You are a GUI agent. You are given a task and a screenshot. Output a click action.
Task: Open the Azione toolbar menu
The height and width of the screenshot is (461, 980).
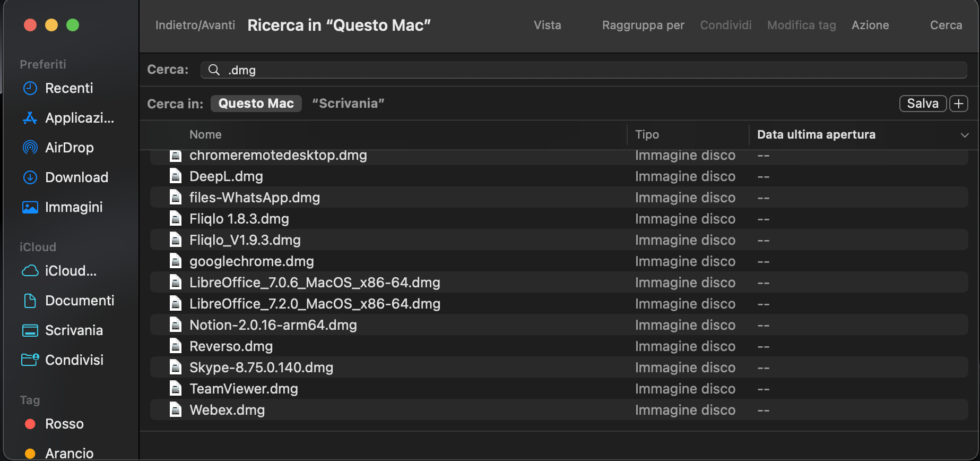pyautogui.click(x=870, y=25)
